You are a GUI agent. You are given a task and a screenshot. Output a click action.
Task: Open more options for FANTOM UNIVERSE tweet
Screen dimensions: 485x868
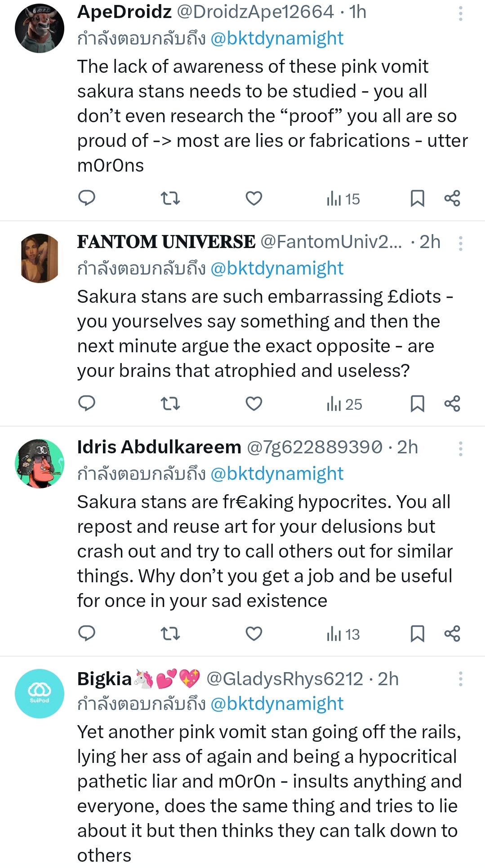[460, 244]
